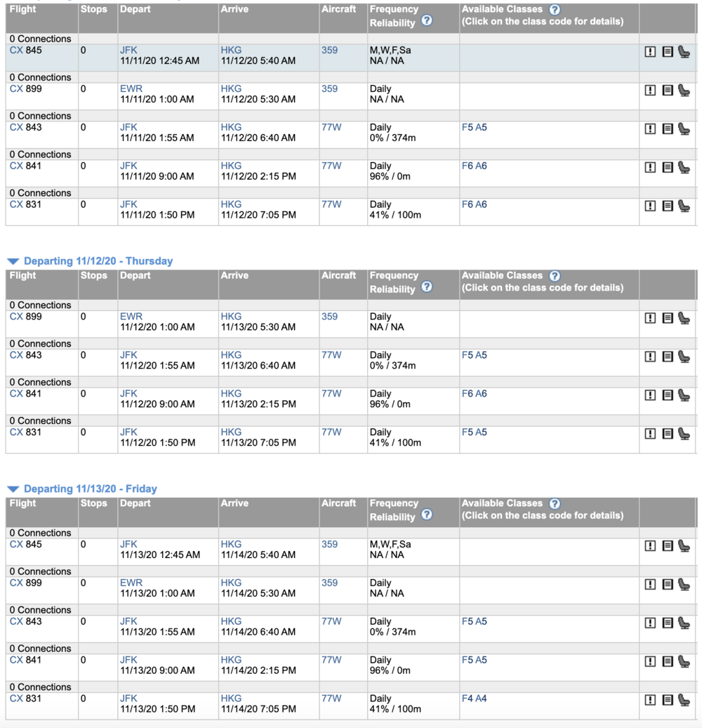Open Available Classes help icon in Friday table

pyautogui.click(x=555, y=503)
